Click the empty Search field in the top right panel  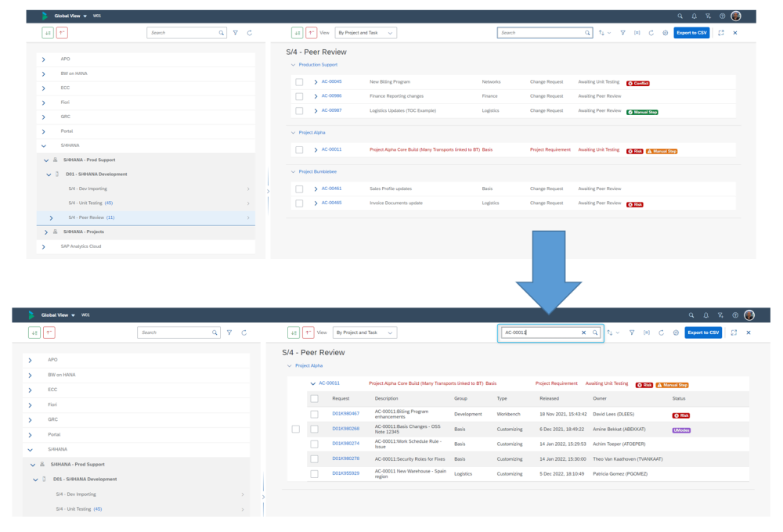tap(545, 33)
